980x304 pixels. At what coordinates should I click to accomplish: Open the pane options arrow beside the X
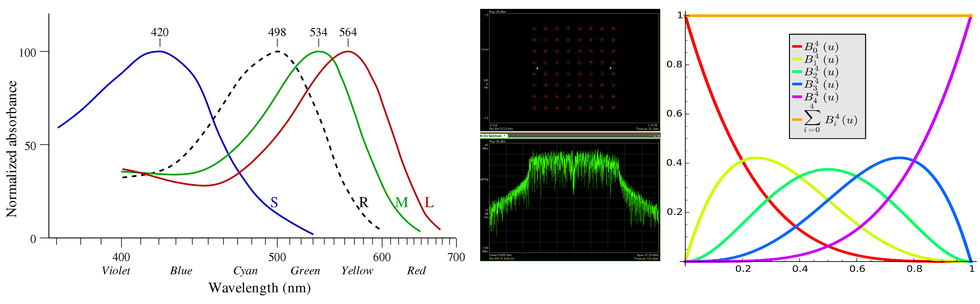tap(655, 136)
